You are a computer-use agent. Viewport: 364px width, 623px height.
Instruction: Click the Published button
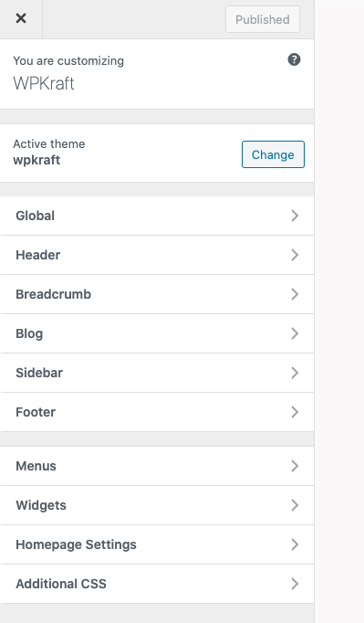click(263, 19)
